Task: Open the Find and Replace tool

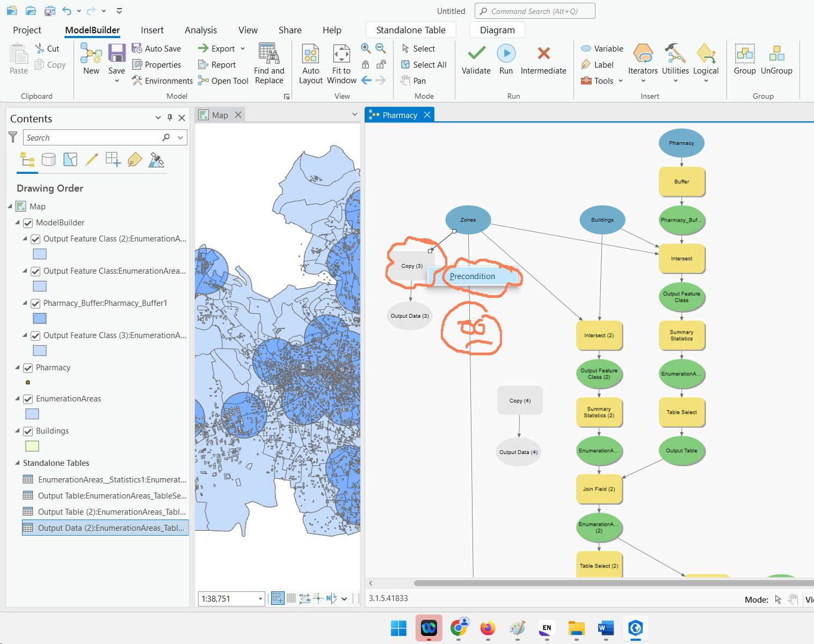Action: [x=269, y=64]
